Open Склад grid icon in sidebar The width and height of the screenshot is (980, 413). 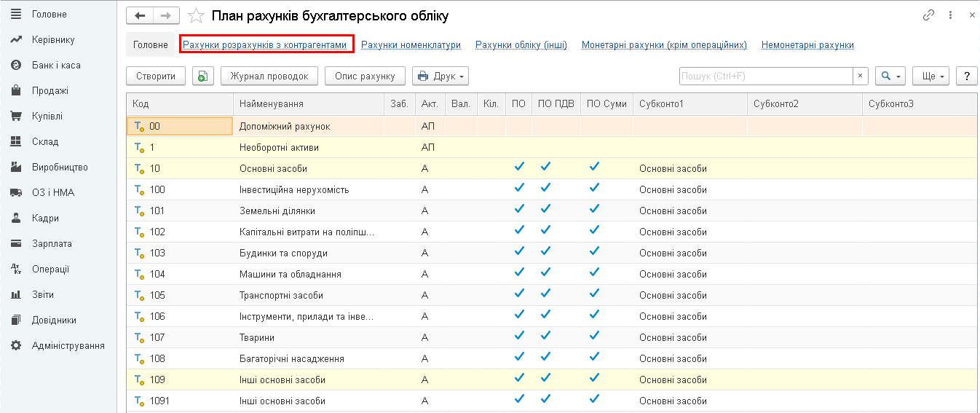pyautogui.click(x=16, y=141)
